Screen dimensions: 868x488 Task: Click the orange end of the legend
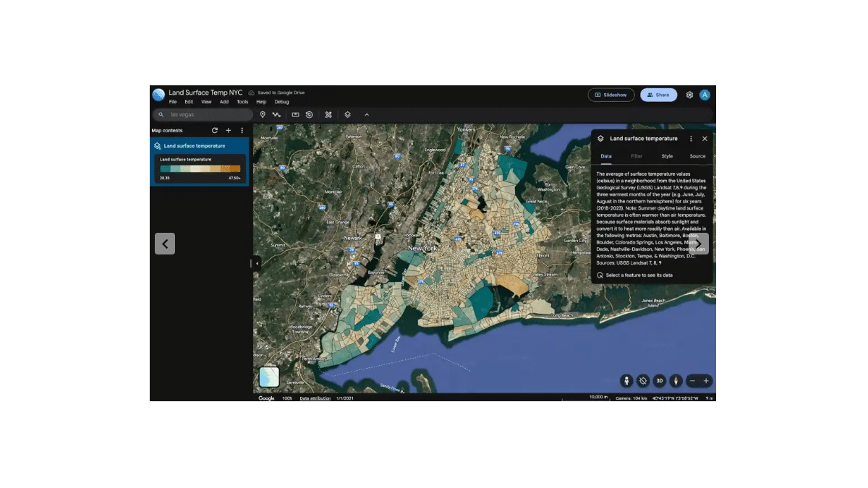[x=235, y=168]
